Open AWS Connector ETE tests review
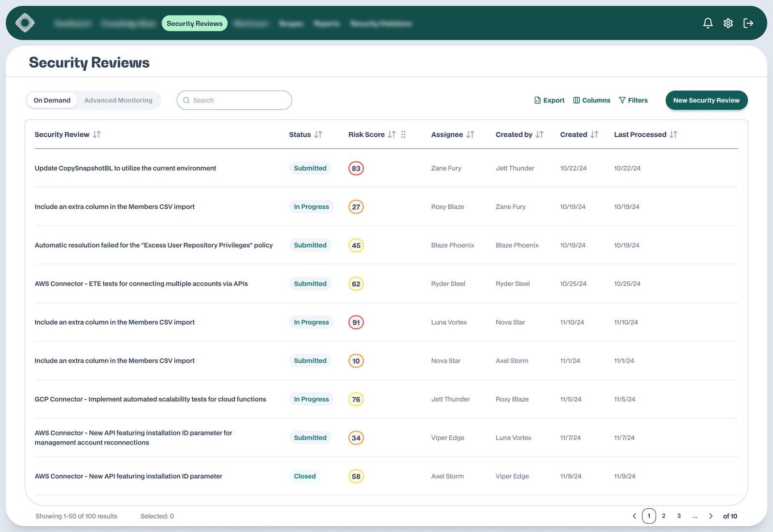The width and height of the screenshot is (773, 532). (141, 284)
